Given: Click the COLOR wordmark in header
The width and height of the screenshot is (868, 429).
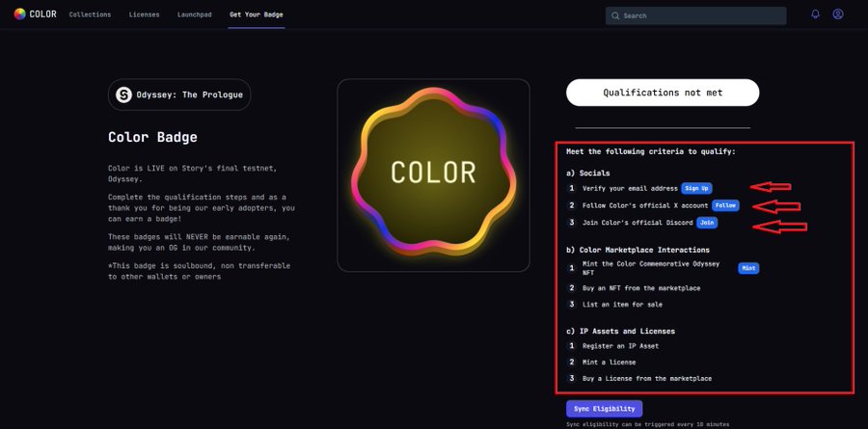Looking at the screenshot, I should (x=42, y=14).
